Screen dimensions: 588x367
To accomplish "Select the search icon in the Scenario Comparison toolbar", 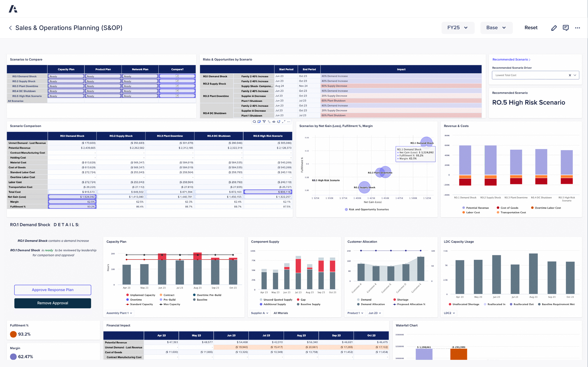I will pos(254,122).
